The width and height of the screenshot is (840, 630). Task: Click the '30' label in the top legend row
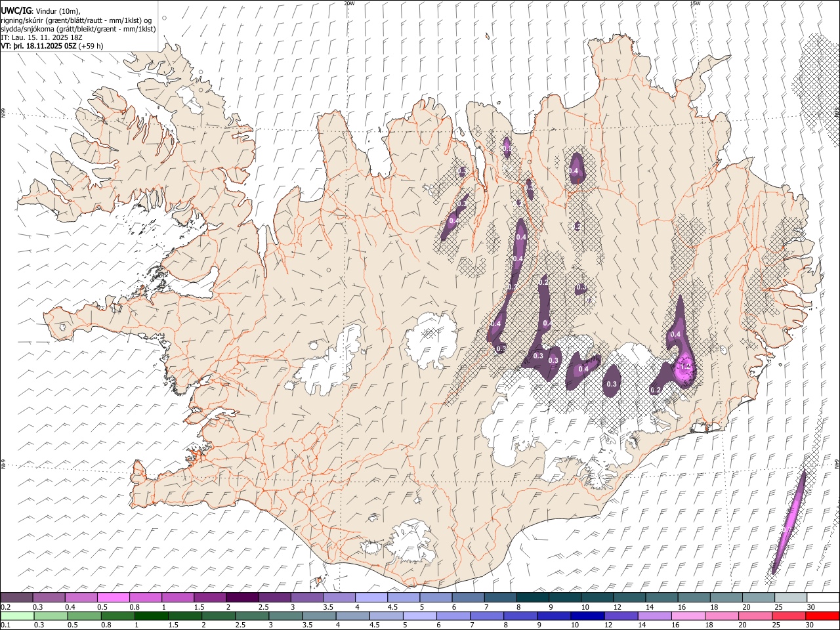[x=811, y=607]
